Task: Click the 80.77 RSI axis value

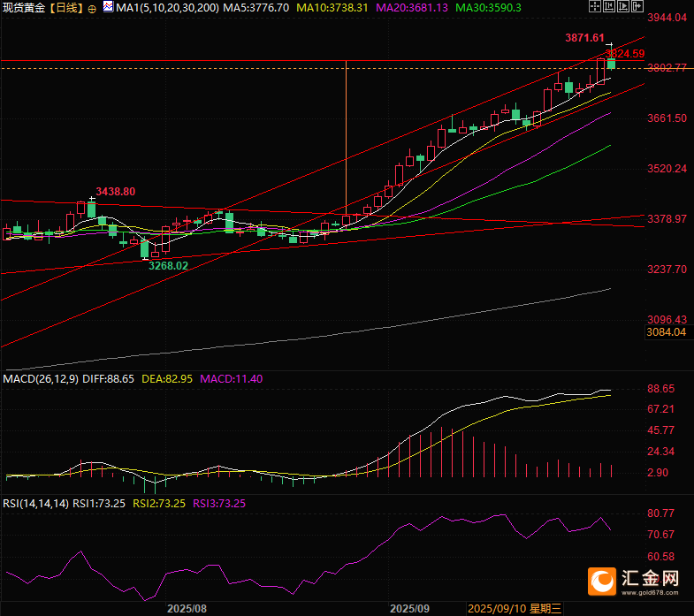Action: click(x=660, y=513)
